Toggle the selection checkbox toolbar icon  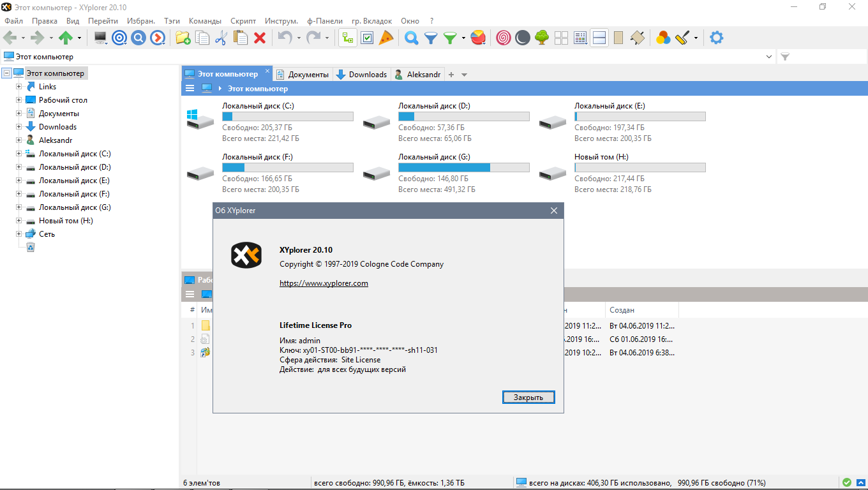(x=367, y=38)
